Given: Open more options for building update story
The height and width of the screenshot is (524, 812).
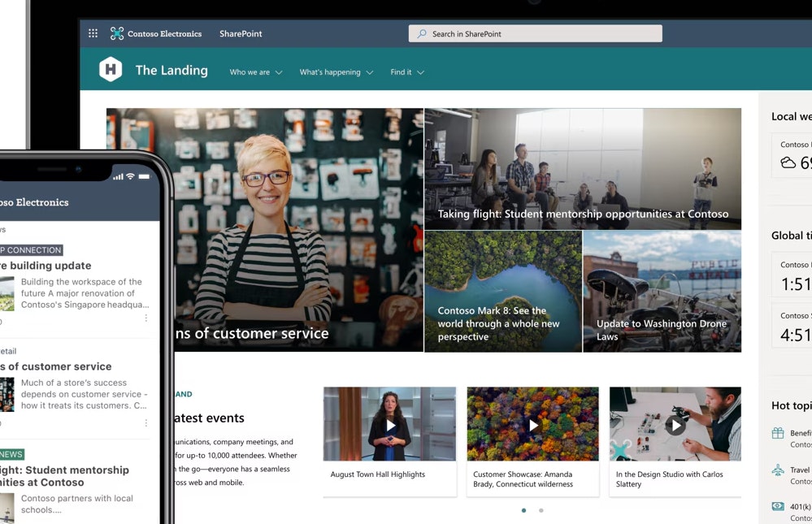Looking at the screenshot, I should (146, 318).
